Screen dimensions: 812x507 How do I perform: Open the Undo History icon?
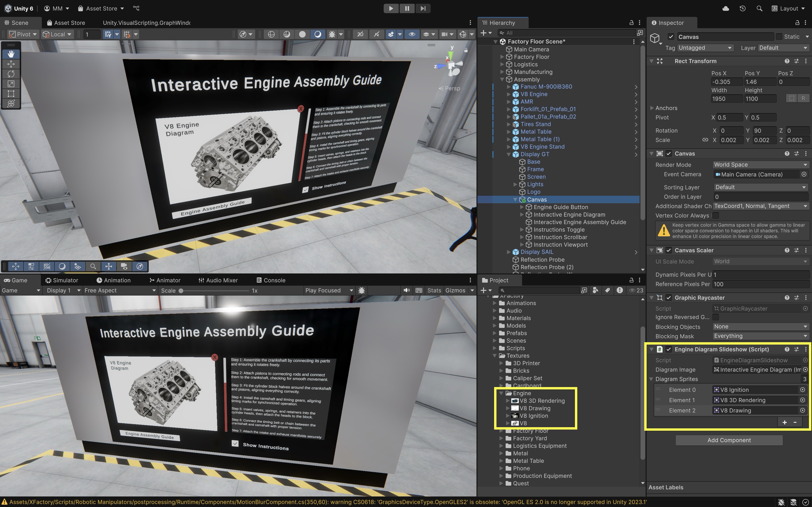click(742, 8)
